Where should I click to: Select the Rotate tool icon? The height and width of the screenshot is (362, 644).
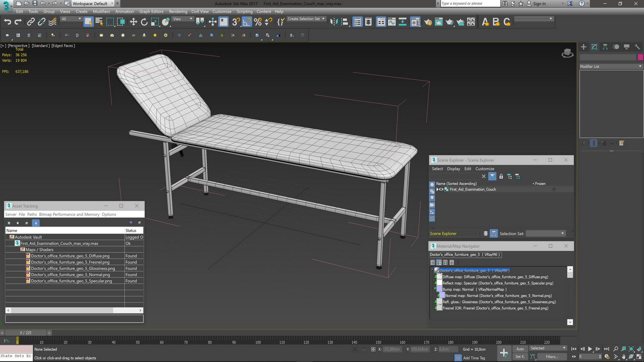coord(144,22)
